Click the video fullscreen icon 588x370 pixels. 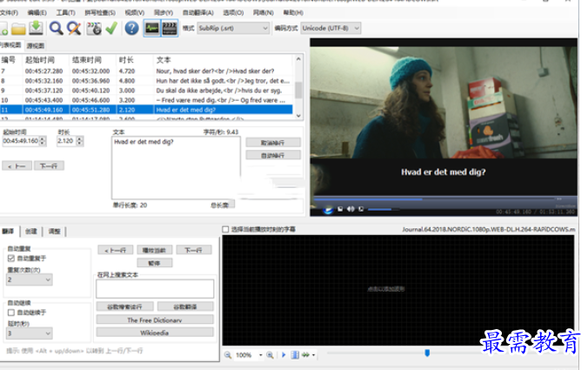coord(361,209)
